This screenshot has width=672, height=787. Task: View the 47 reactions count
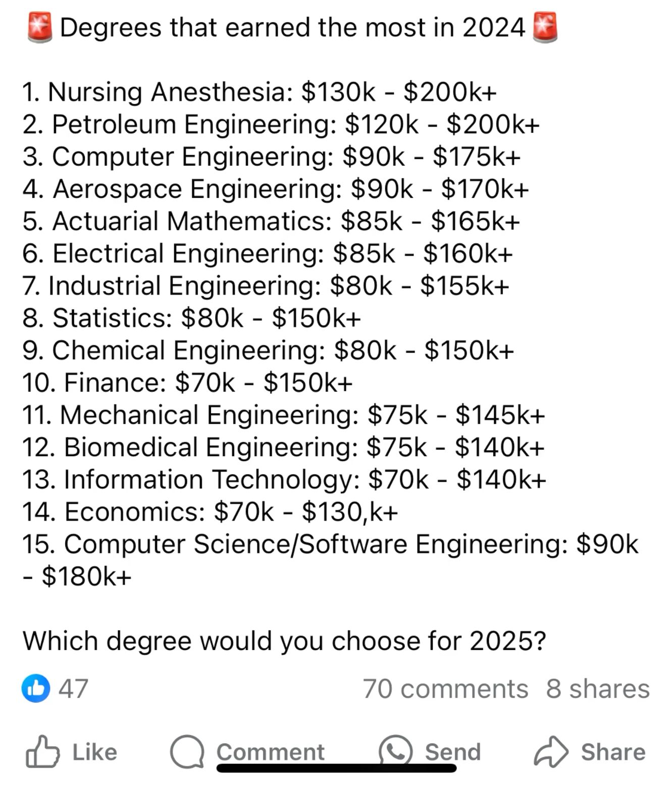coord(74,688)
